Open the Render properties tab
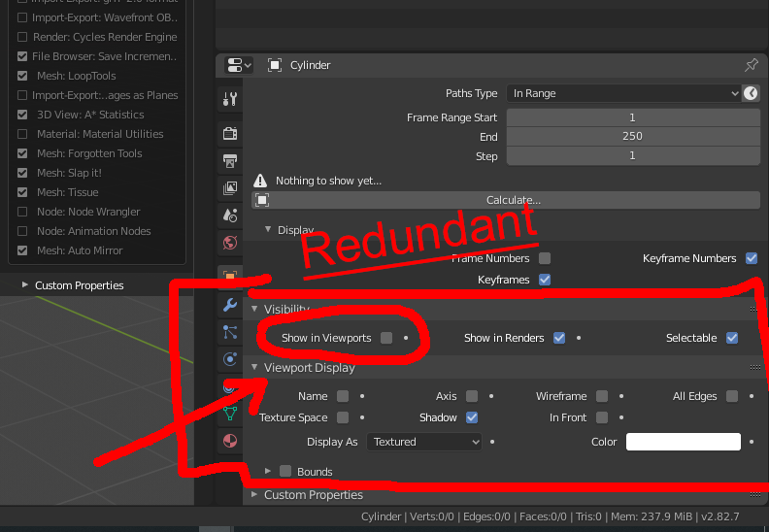The height and width of the screenshot is (532, 769). (x=229, y=133)
